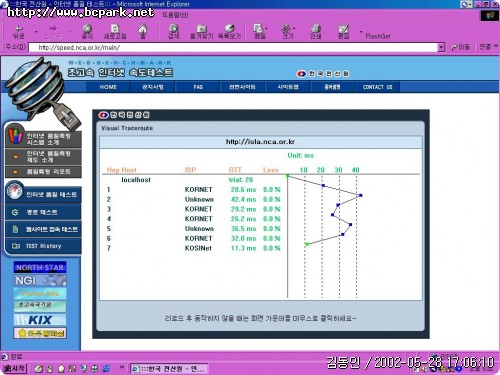The height and width of the screenshot is (375, 500).
Task: Click the NORTH STAR banner
Action: click(x=40, y=267)
